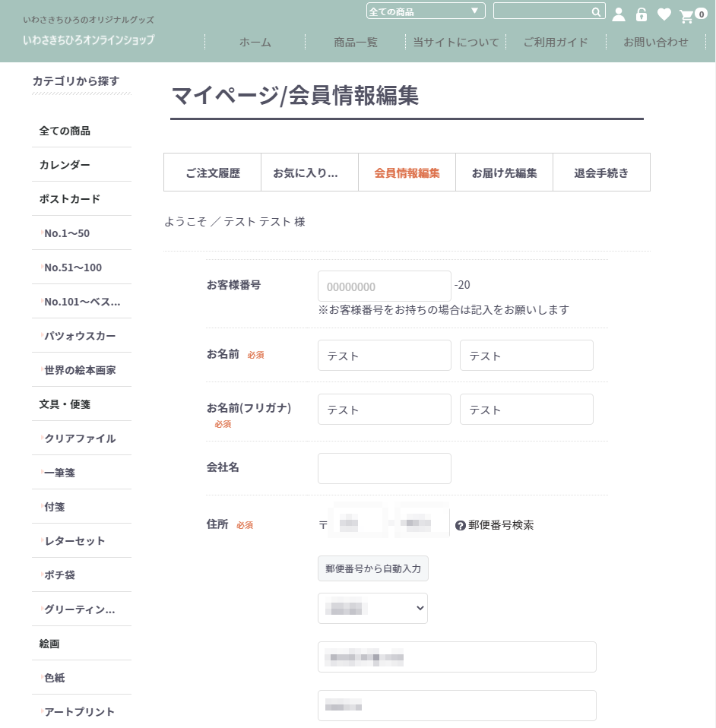Viewport: 716px width, 728px height.
Task: Open the prefecture select dropdown
Action: click(372, 608)
